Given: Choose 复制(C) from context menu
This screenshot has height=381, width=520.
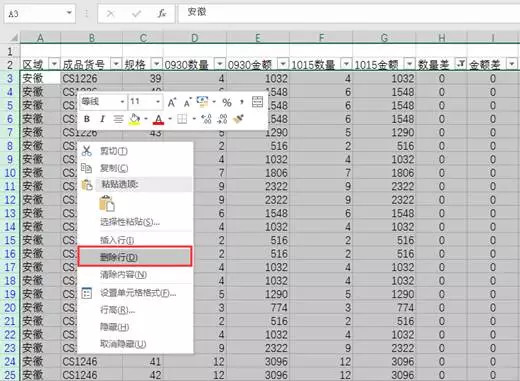Looking at the screenshot, I should pos(135,168).
